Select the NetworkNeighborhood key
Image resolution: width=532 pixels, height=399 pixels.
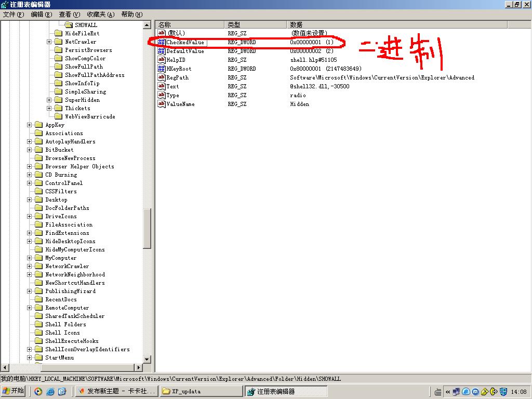(x=75, y=274)
